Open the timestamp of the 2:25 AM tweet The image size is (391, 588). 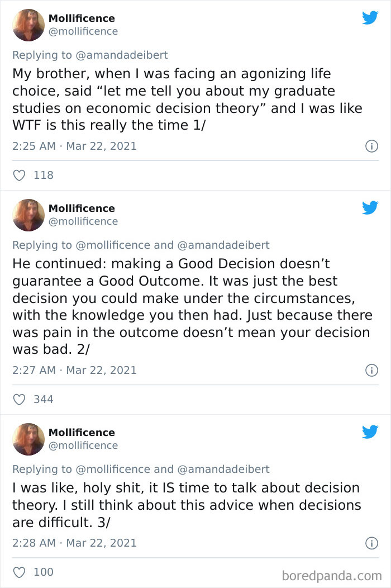(x=75, y=146)
